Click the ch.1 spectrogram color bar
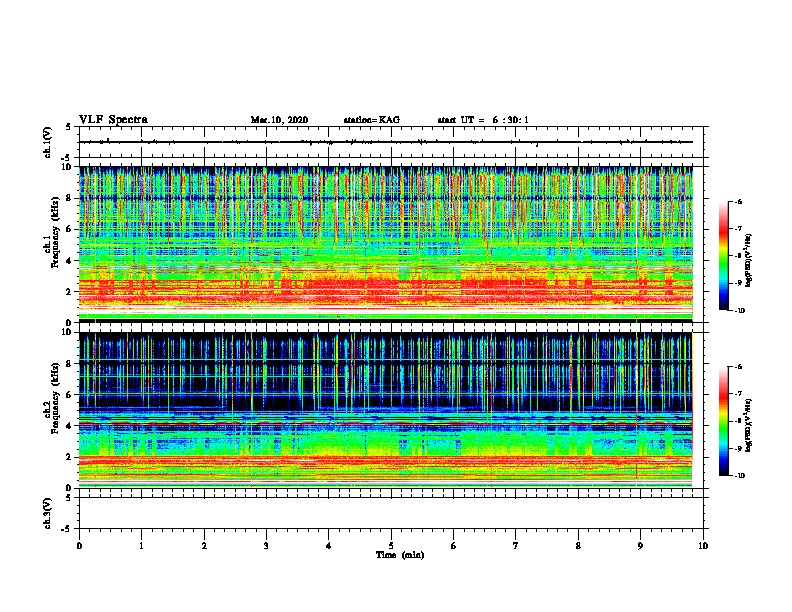792x612 pixels. pyautogui.click(x=724, y=256)
